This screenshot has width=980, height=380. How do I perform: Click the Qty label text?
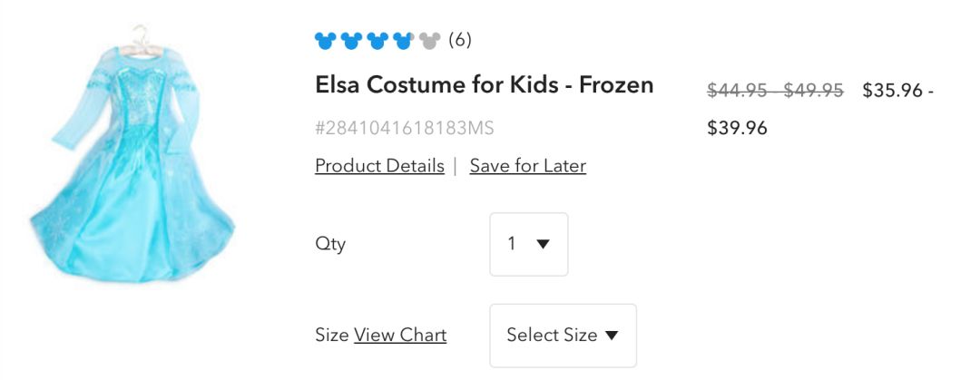[330, 244]
